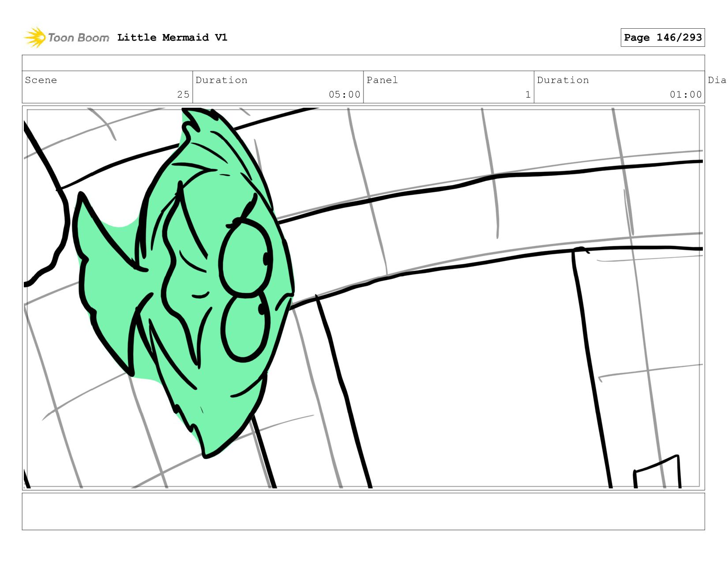Select the scene duration value '05:00'
Viewport: 728px width, 563px height.
344,94
